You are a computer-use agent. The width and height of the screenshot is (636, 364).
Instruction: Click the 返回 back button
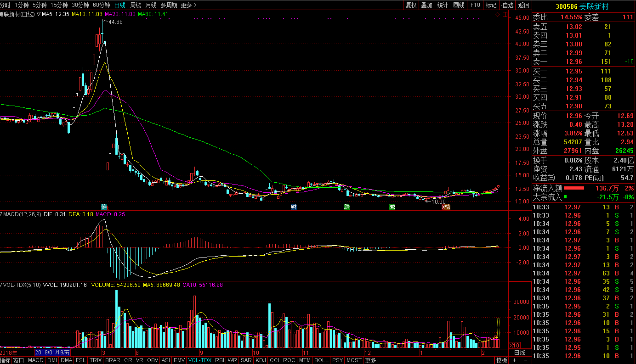coord(523,5)
